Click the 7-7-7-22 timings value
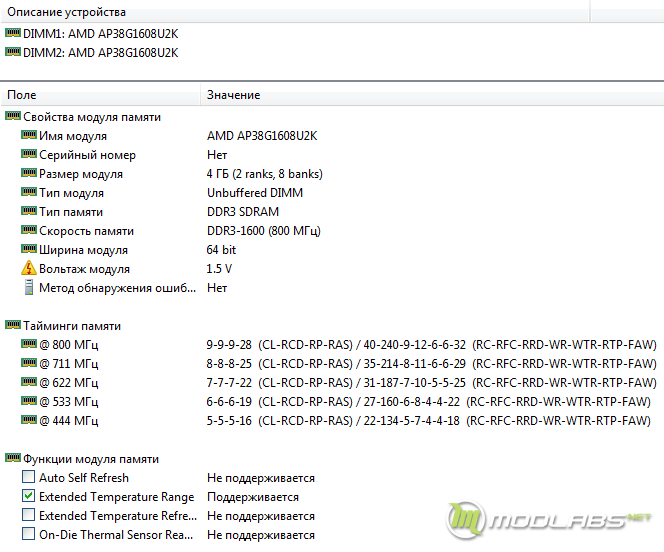 (x=229, y=383)
